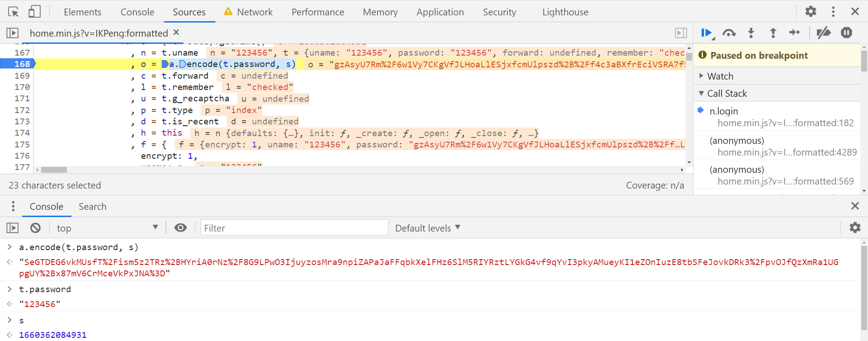Open the Performance tab
This screenshot has width=868, height=341.
point(318,12)
